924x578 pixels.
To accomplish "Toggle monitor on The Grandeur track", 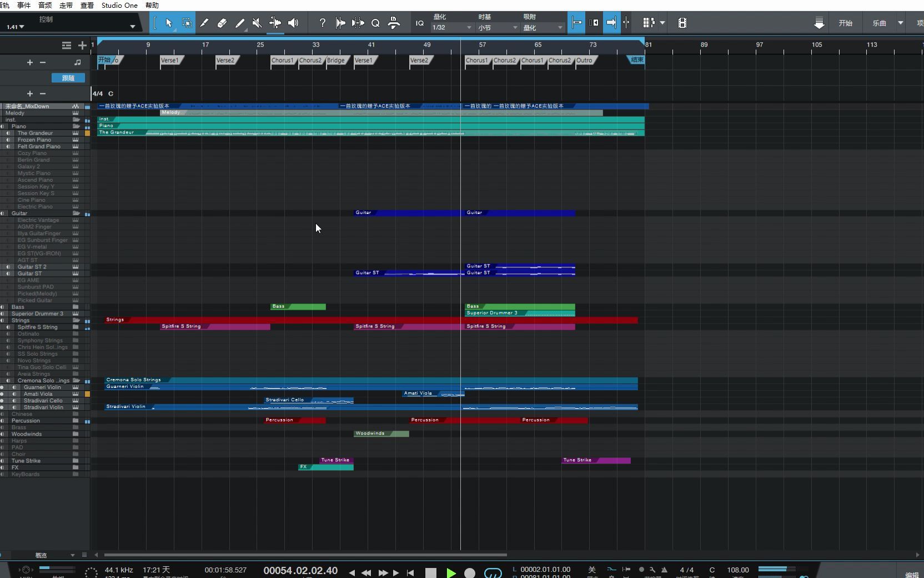I will [x=8, y=133].
